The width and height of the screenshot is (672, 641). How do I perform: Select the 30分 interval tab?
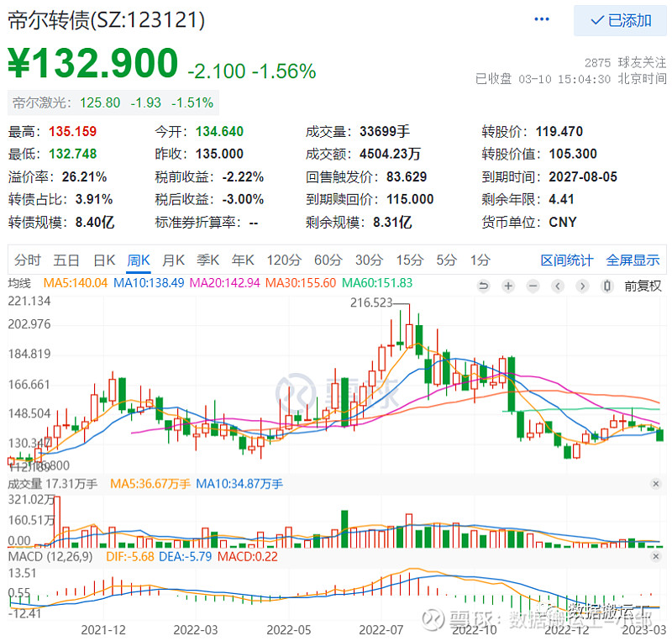[369, 260]
